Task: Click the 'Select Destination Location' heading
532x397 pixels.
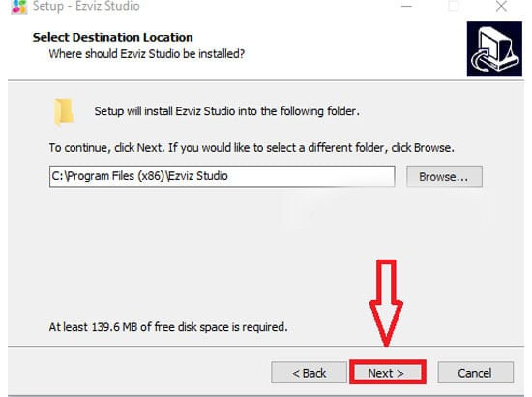Action: tap(112, 37)
